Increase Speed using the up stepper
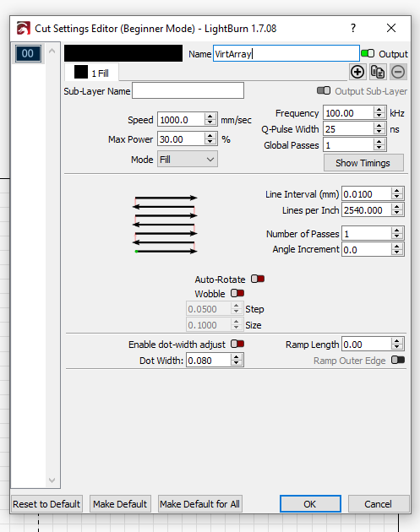Viewport: 420px width, 532px height. coord(210,117)
